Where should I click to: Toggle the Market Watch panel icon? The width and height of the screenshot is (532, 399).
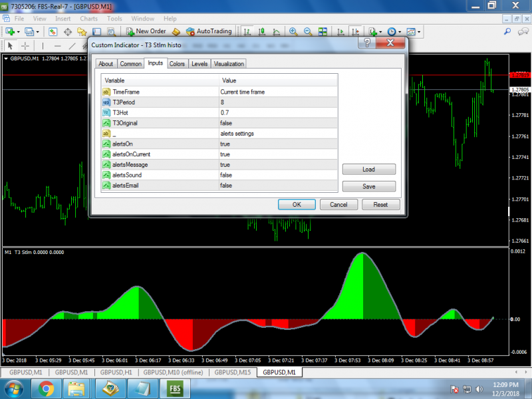[x=53, y=31]
